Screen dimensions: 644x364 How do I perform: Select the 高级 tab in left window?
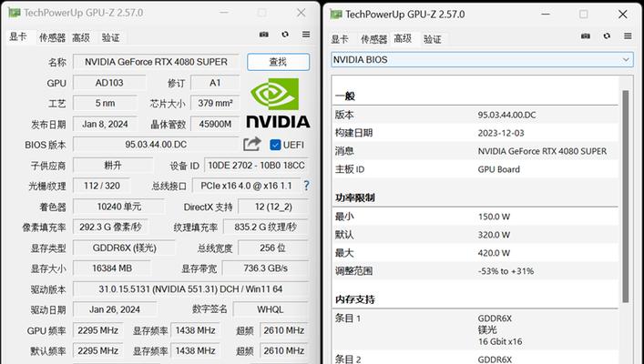(x=81, y=37)
